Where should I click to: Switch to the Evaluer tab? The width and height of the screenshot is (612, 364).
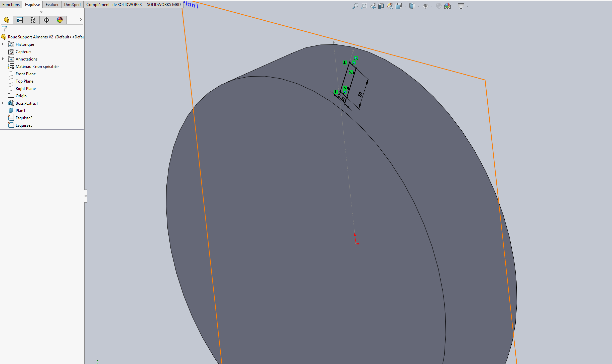point(52,4)
